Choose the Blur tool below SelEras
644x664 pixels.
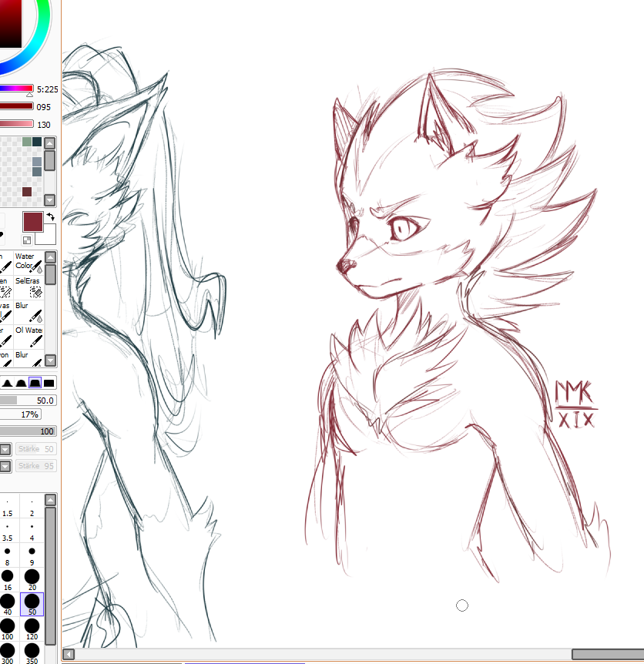pos(29,311)
